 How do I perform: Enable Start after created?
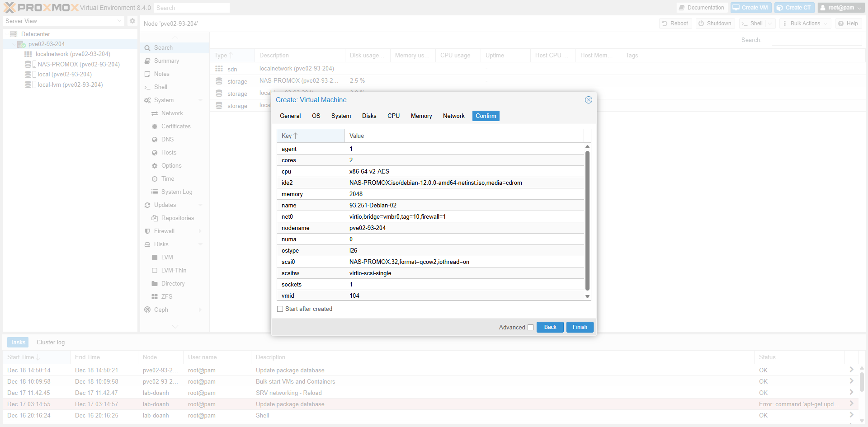pos(280,309)
